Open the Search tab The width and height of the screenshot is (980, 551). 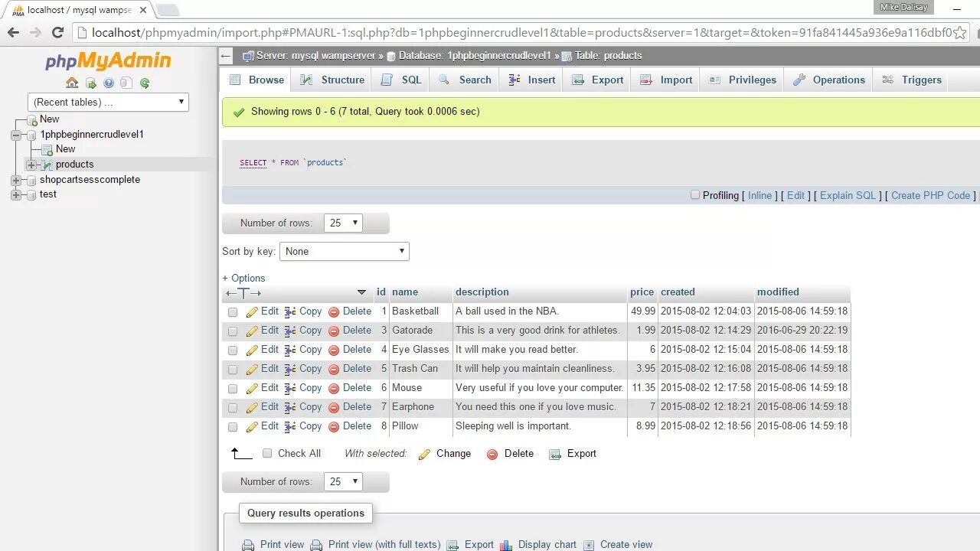click(x=465, y=80)
